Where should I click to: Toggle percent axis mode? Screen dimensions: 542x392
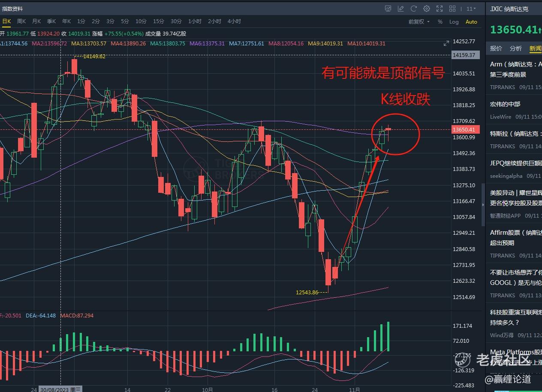(x=440, y=21)
